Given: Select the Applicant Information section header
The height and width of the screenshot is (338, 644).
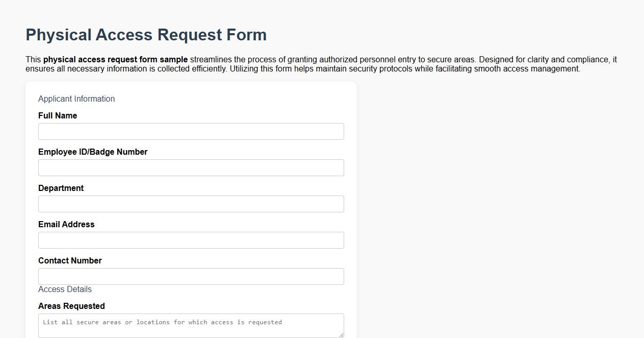Looking at the screenshot, I should pos(76,99).
